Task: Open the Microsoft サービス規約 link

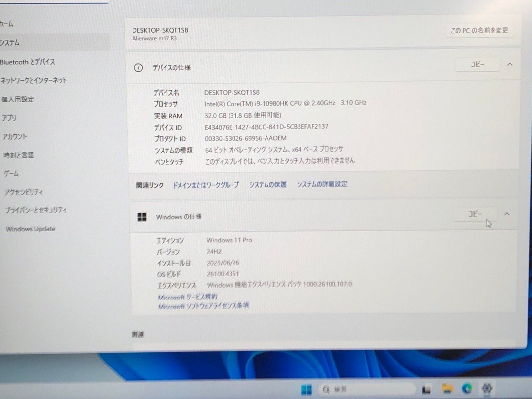Action: point(188,297)
